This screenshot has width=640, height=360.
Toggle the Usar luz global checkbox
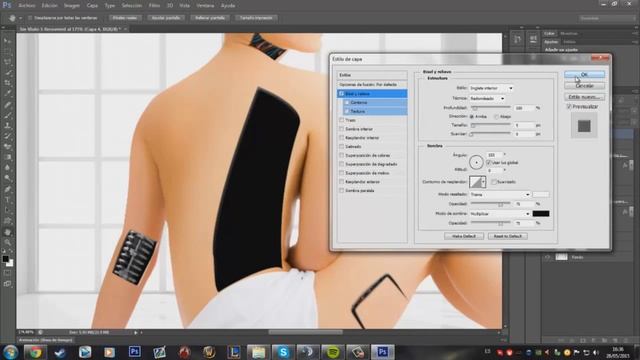(x=489, y=162)
